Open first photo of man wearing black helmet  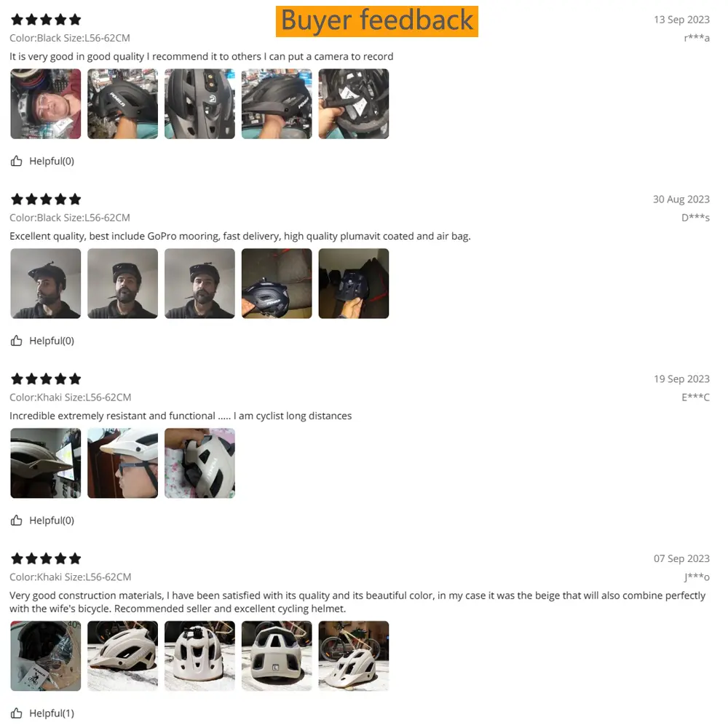coord(45,104)
